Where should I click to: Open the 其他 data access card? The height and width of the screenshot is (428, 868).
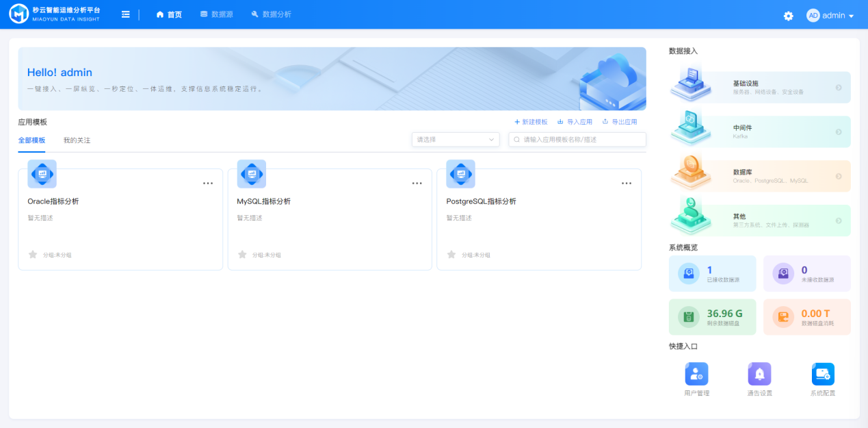click(760, 221)
